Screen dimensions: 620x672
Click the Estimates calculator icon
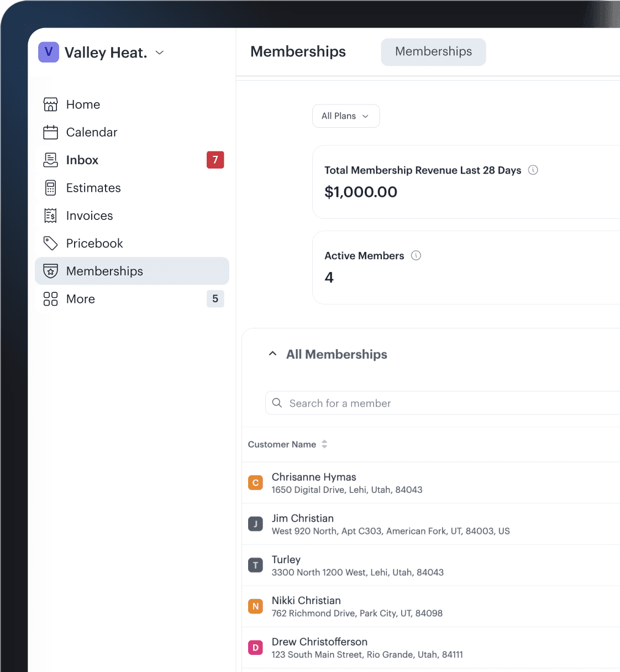tap(50, 188)
